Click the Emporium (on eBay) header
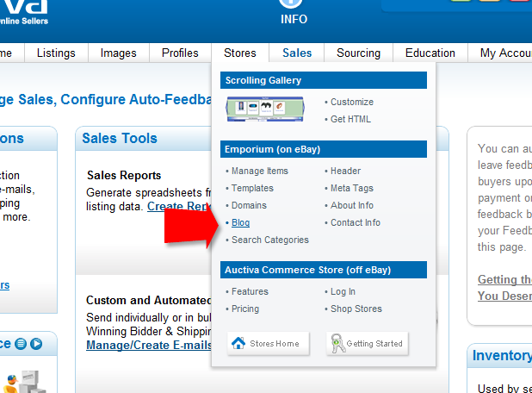Screen dimensions: 532x393 pos(324,149)
